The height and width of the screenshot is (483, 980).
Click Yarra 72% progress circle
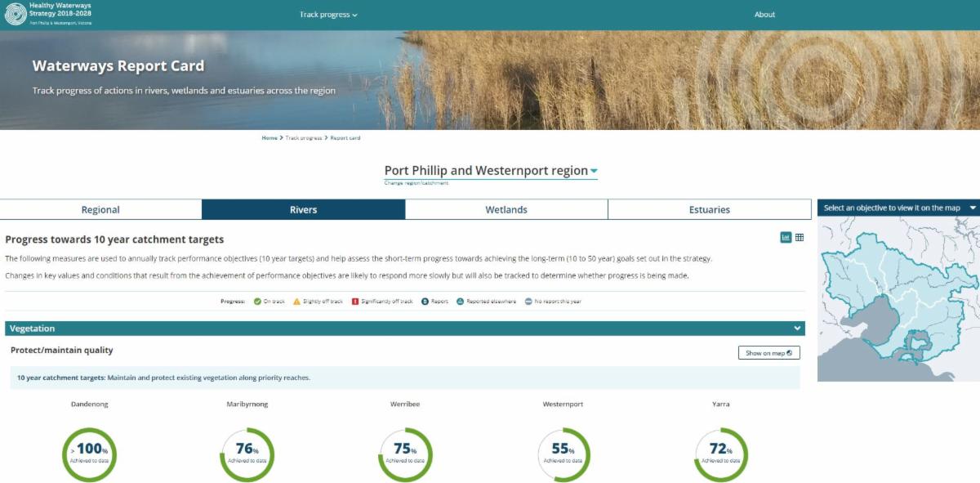point(720,454)
